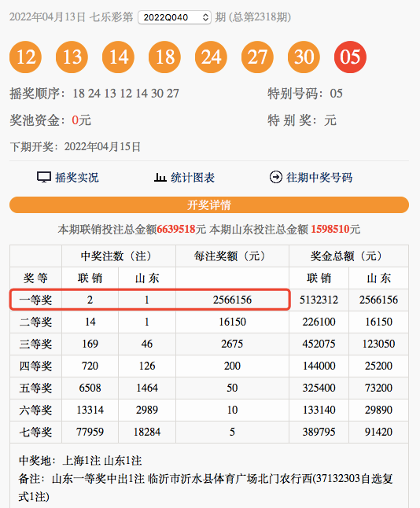Click the arrow circle icon for 往期中奖号码
Viewport: 420px width, 508px height.
276,177
